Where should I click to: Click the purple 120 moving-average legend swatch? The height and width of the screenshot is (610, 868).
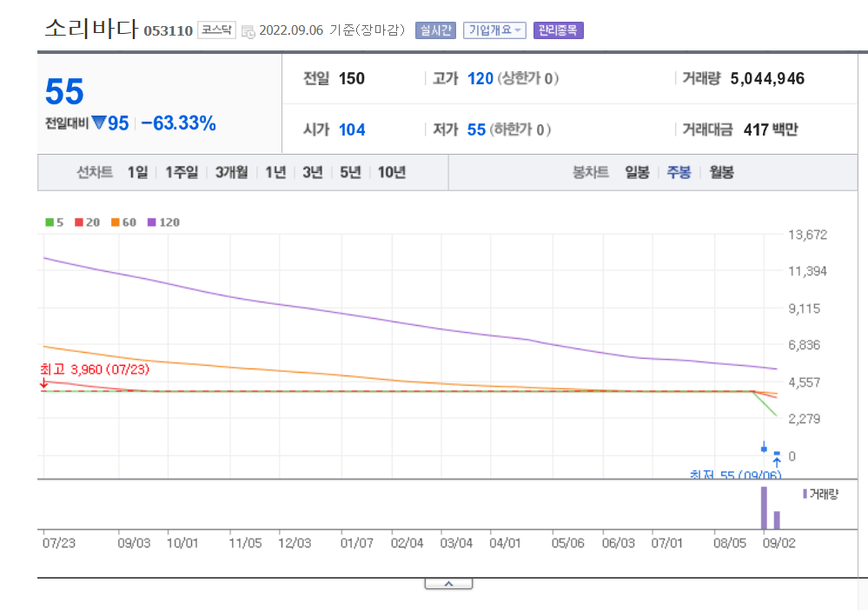(152, 222)
